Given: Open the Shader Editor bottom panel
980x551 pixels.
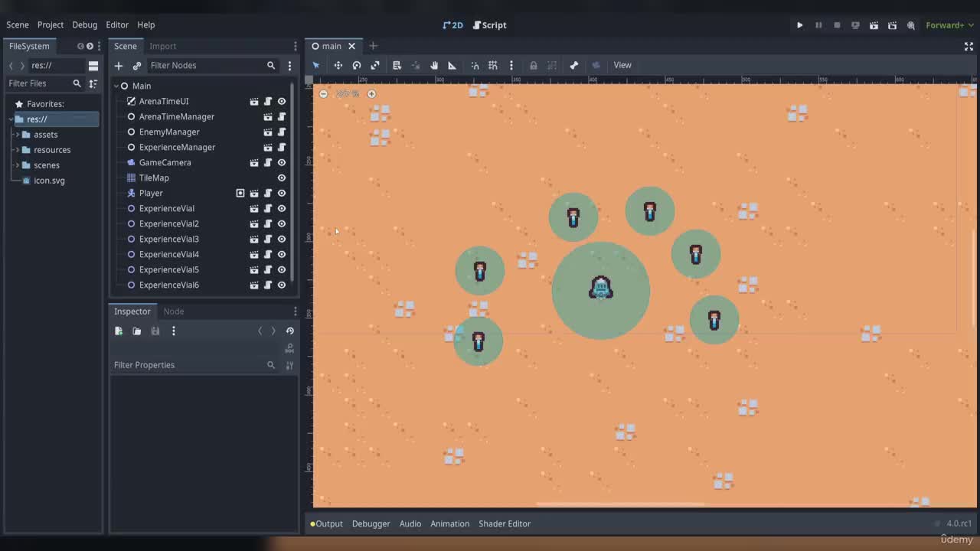Looking at the screenshot, I should point(505,523).
